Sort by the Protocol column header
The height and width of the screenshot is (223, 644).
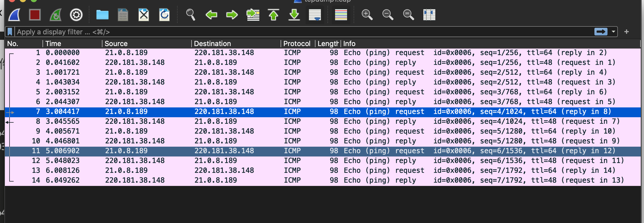click(298, 44)
